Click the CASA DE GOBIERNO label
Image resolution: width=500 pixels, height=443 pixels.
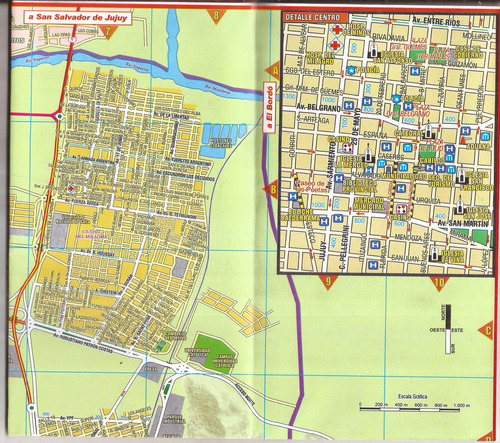pyautogui.click(x=468, y=52)
